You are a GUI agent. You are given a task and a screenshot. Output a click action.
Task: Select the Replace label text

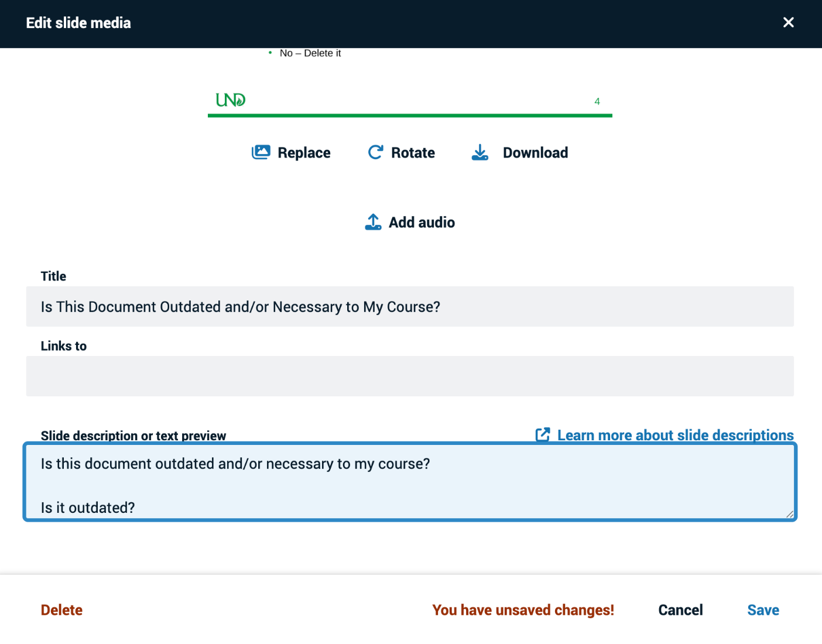[304, 152]
